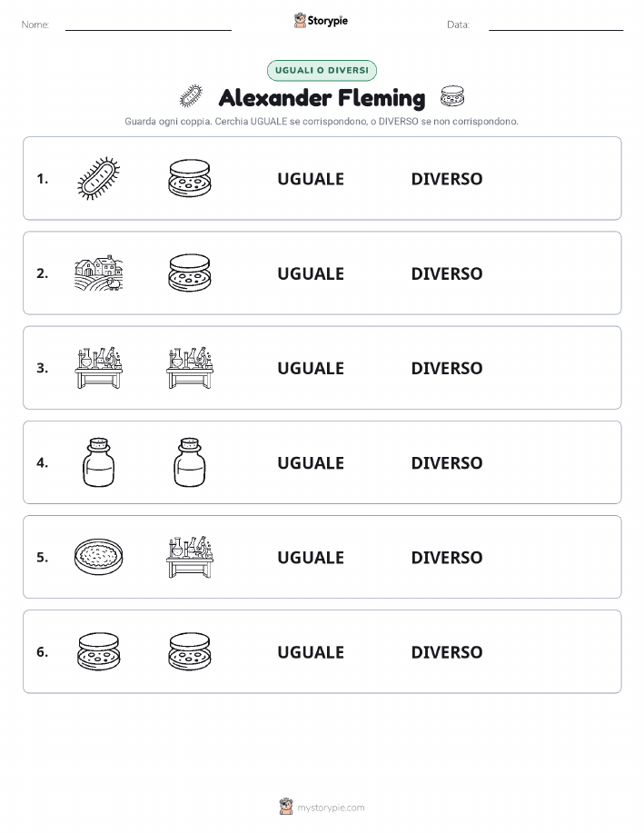Choose UGUALE for row 4
This screenshot has height=833, width=644.
[311, 462]
